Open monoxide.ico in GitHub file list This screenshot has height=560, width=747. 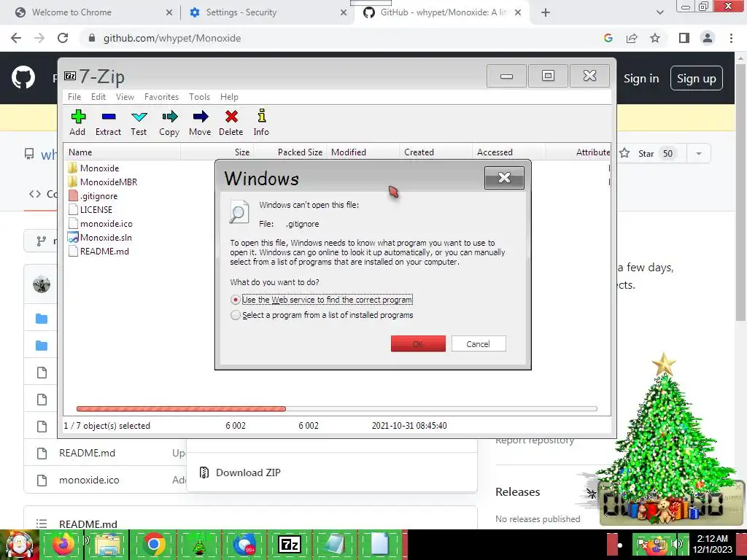click(x=89, y=480)
